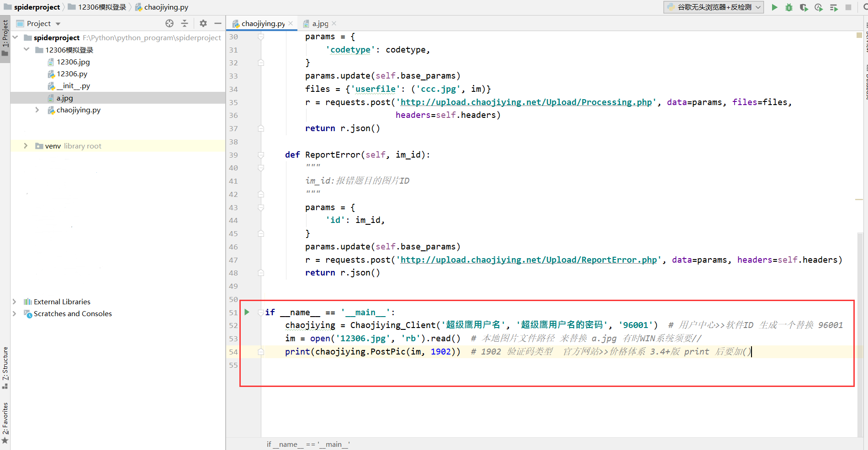Click the locate/scroll-from-source target icon

click(x=169, y=23)
